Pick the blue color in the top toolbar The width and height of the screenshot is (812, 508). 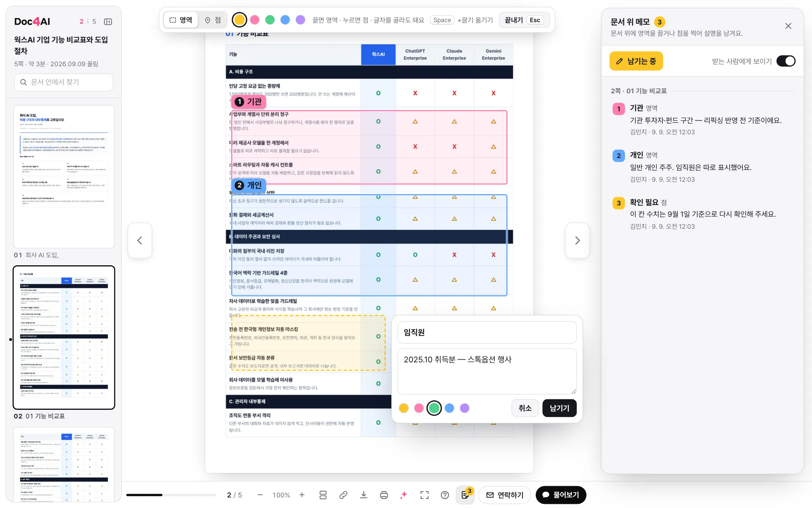tap(285, 20)
